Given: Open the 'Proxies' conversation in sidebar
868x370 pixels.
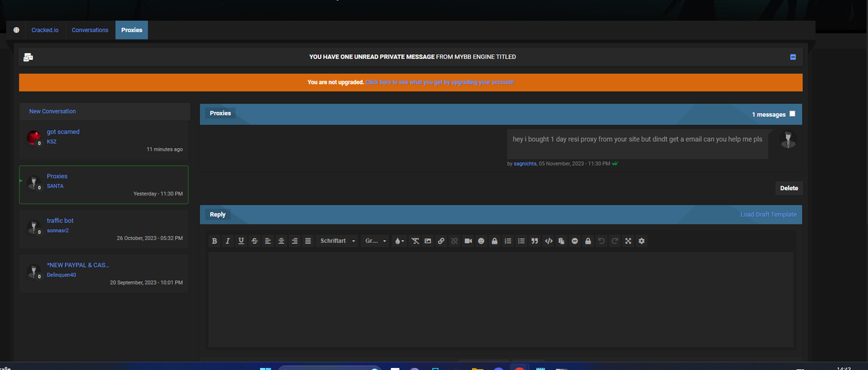Looking at the screenshot, I should 57,176.
